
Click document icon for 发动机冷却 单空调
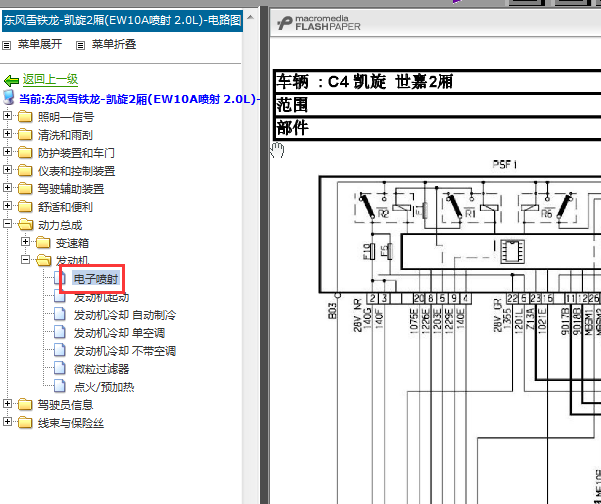(x=59, y=332)
